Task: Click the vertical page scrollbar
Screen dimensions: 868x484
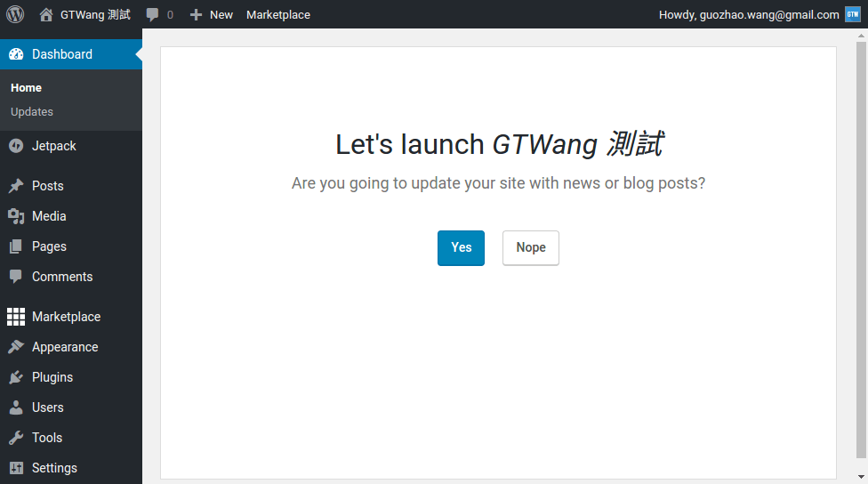Action: pyautogui.click(x=861, y=249)
